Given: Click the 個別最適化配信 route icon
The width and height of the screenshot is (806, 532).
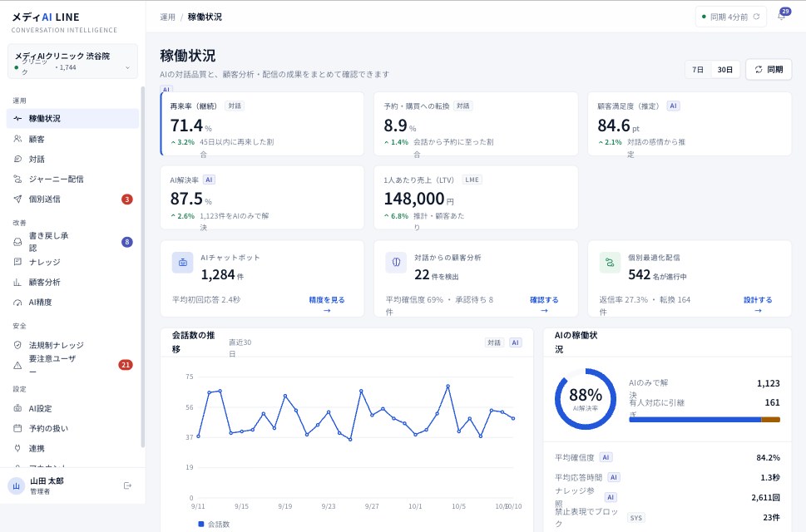Looking at the screenshot, I should coord(611,263).
